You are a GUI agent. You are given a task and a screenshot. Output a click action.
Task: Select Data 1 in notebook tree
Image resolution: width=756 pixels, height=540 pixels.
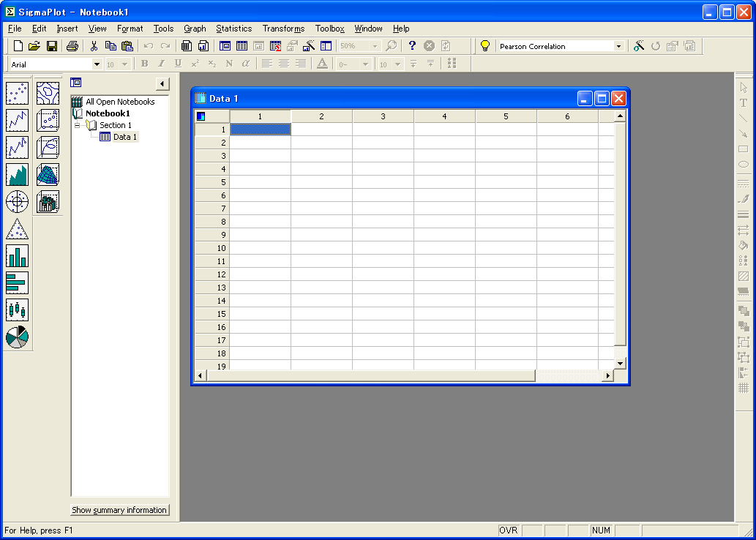click(125, 137)
